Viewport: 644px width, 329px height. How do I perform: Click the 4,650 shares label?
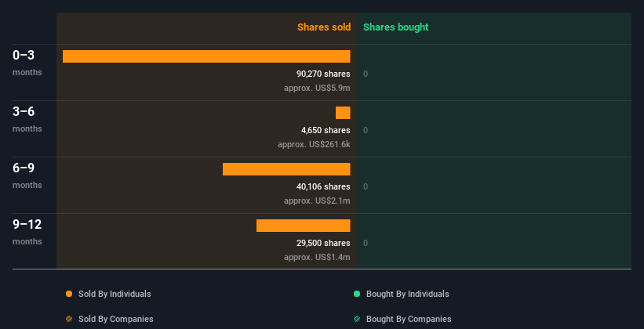click(326, 130)
